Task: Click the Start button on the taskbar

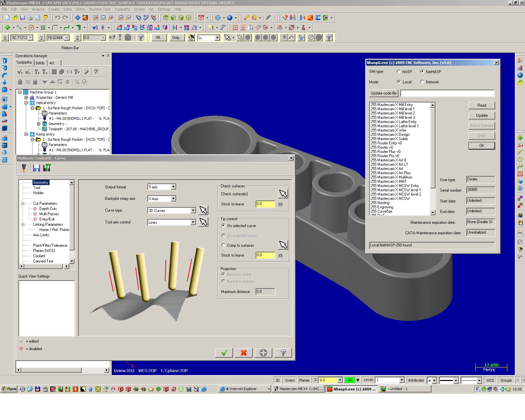Action: click(x=9, y=389)
